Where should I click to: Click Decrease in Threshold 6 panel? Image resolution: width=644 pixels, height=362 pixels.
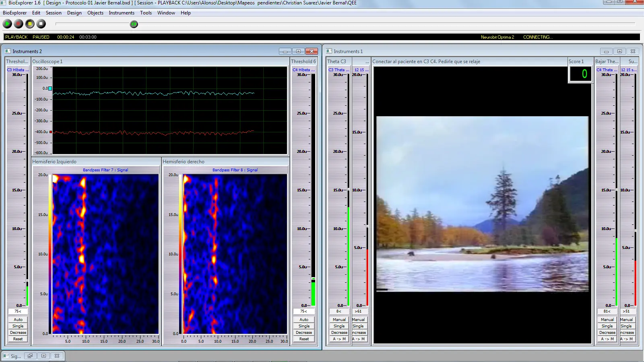click(304, 333)
